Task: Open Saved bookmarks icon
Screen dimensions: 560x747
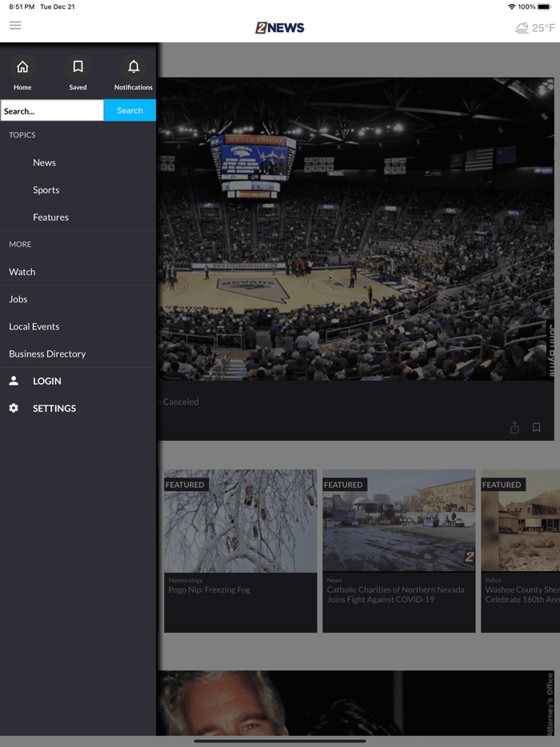Action: pos(78,66)
